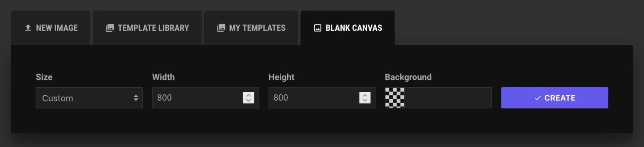Pick the transparent checkerboard Background swatch

coord(395,98)
